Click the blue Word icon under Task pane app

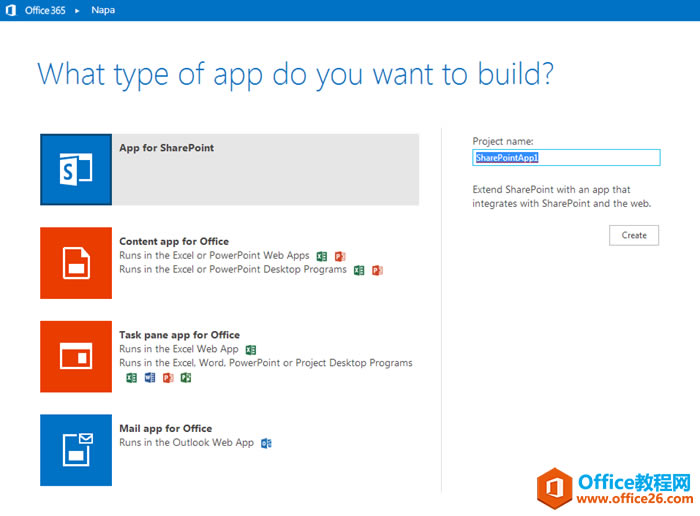tap(150, 378)
